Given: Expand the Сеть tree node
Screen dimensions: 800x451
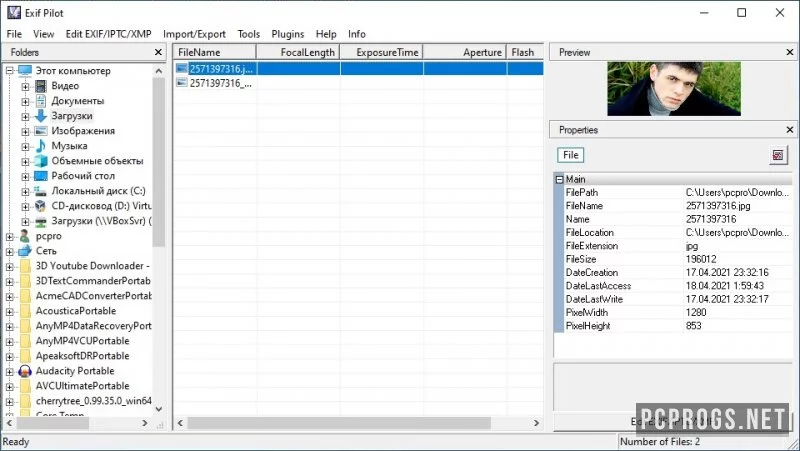Looking at the screenshot, I should [x=10, y=251].
